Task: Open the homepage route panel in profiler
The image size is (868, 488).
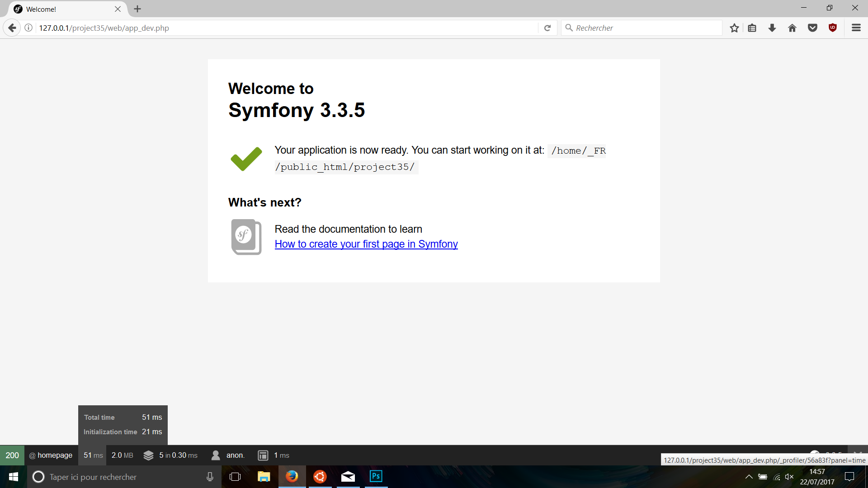Action: [x=51, y=455]
